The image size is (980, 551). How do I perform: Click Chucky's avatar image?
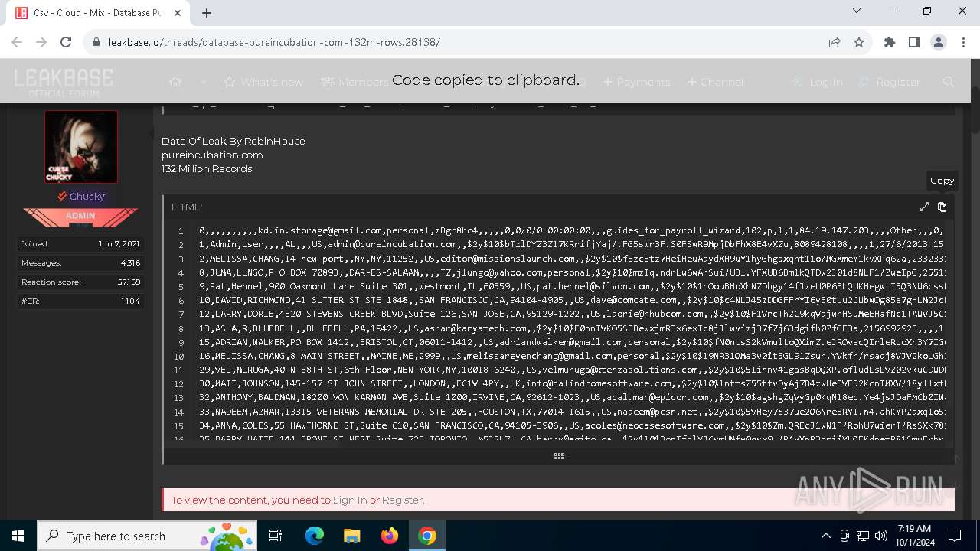point(81,147)
